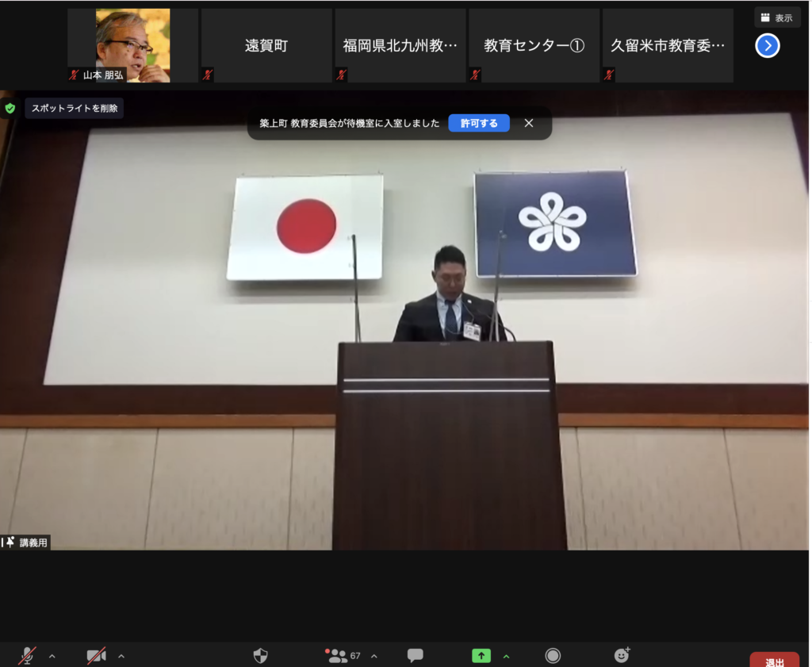Expand participants options arrow

pos(374,656)
